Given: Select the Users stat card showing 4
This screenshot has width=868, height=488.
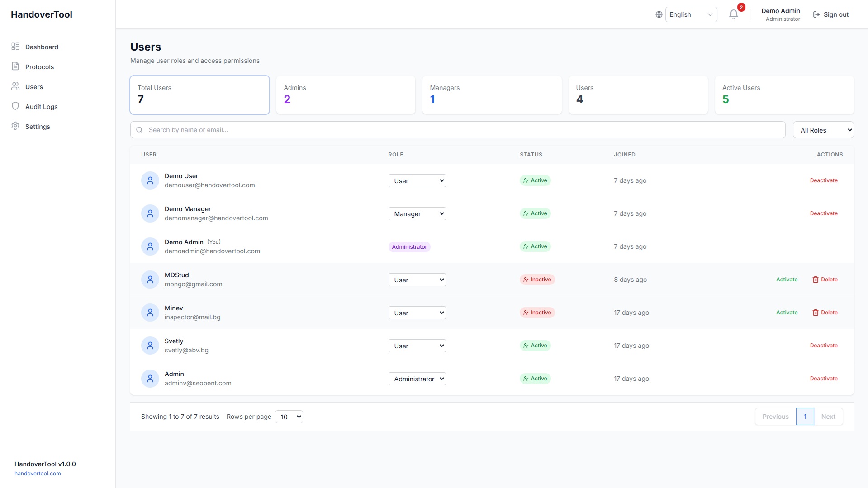Looking at the screenshot, I should tap(638, 95).
